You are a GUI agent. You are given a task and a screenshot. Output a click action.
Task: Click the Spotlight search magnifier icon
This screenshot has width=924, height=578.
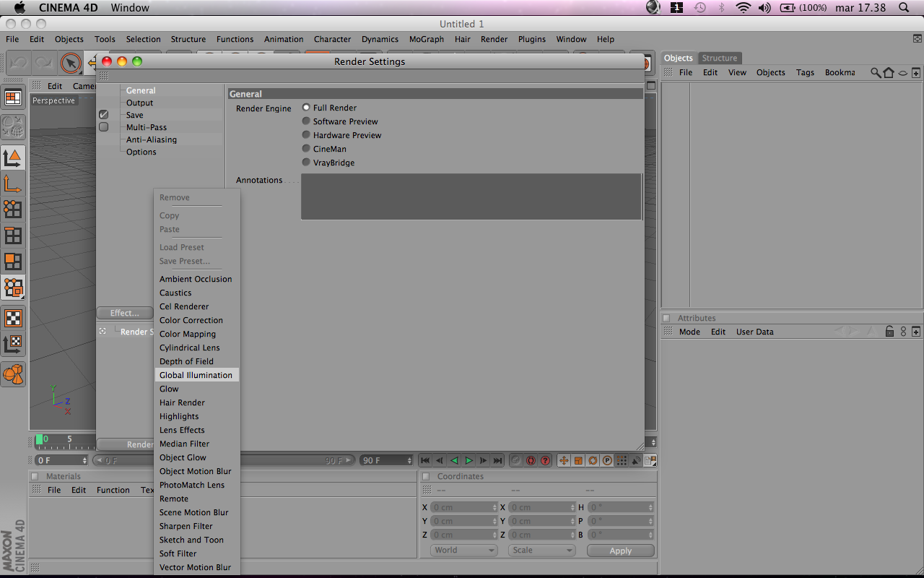click(903, 7)
